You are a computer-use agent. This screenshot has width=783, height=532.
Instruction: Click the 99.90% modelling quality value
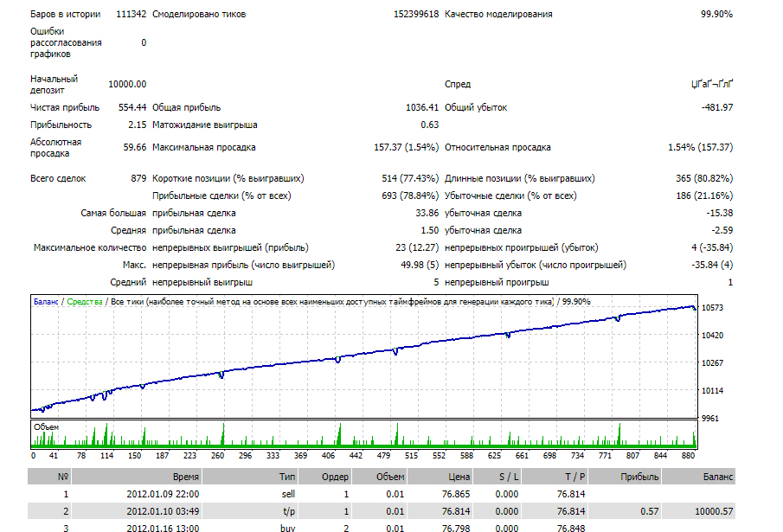click(716, 14)
